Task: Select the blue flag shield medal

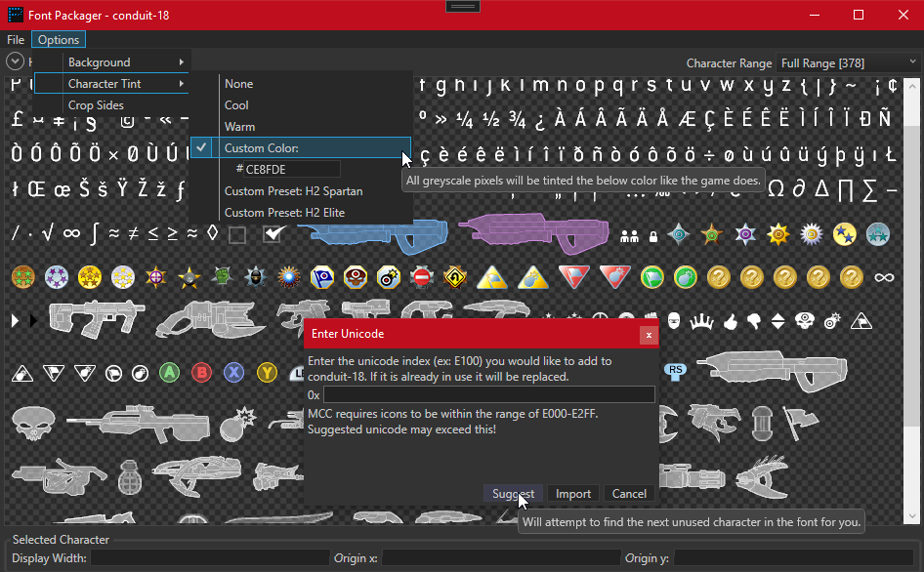Action: 321,277
